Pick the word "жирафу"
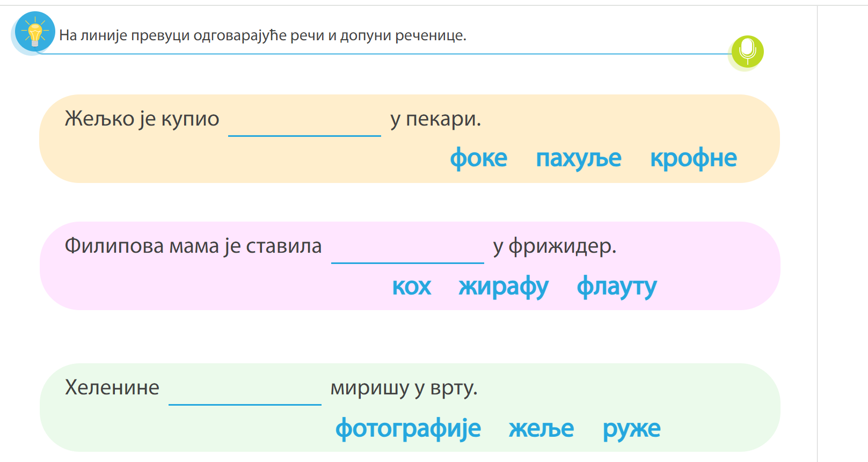Viewport: 868px width, 462px height. [503, 287]
